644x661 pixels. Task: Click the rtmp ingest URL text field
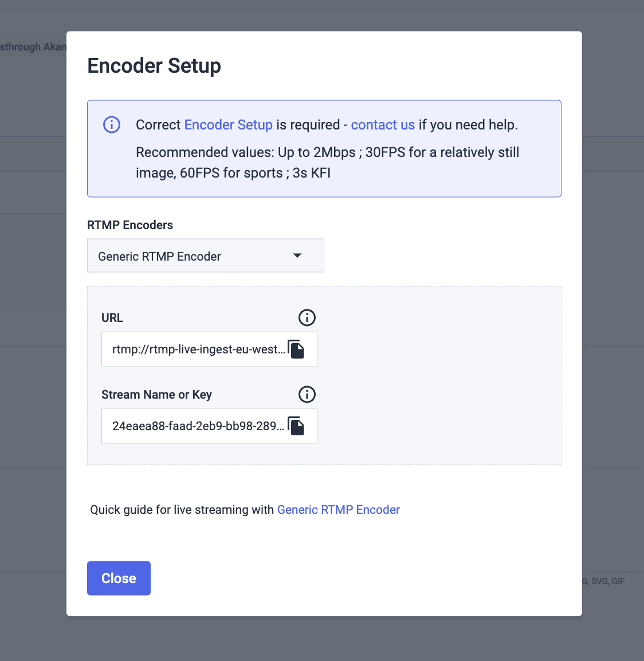pos(198,349)
